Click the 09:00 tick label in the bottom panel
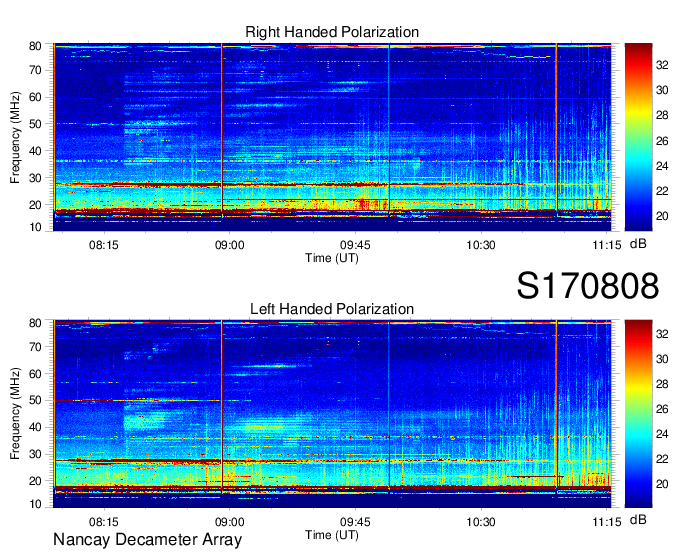 click(x=229, y=522)
